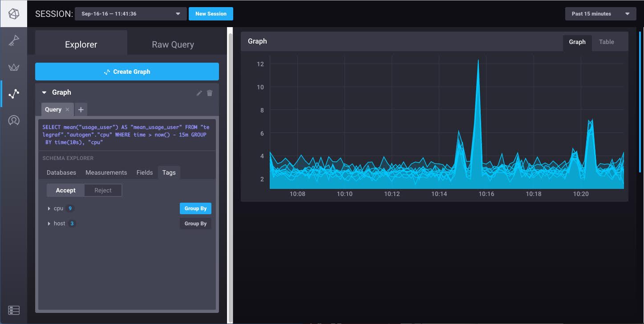Expand the cpu tag values

pos(49,208)
